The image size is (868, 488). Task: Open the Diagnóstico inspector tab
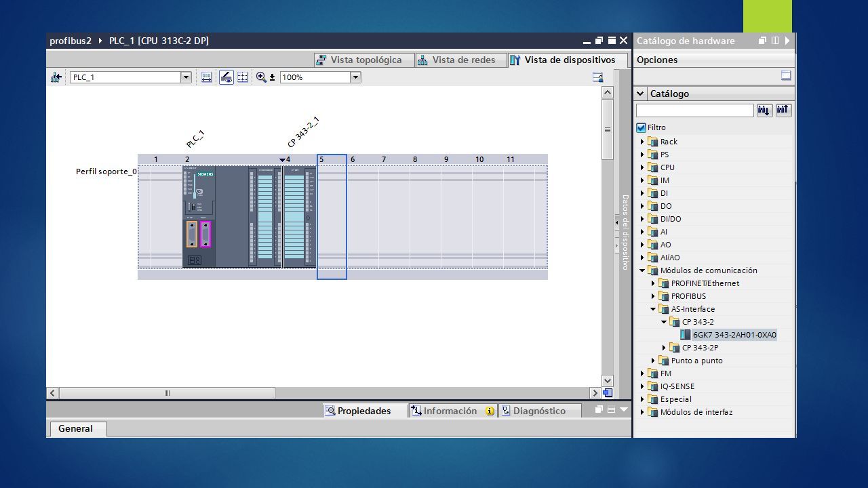point(539,411)
